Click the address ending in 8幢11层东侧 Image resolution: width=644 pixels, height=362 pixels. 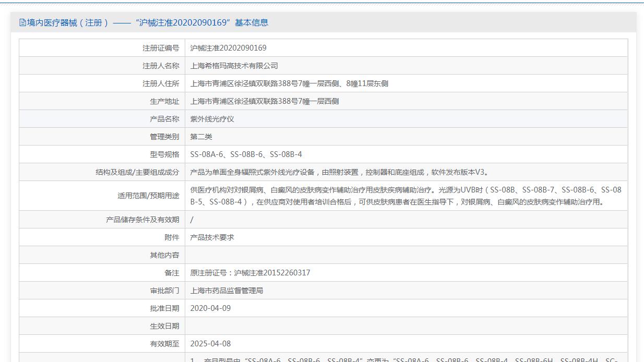[x=289, y=83]
